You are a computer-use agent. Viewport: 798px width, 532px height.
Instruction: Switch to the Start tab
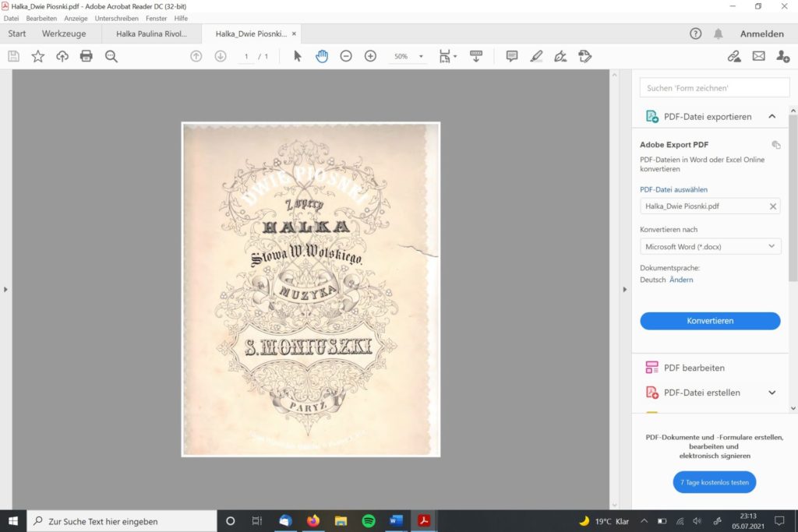point(17,33)
